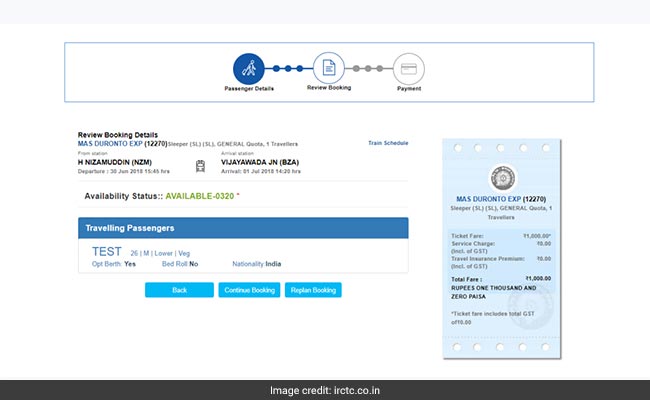The image size is (650, 400).
Task: Go to the Payment step label
Action: pyautogui.click(x=406, y=88)
